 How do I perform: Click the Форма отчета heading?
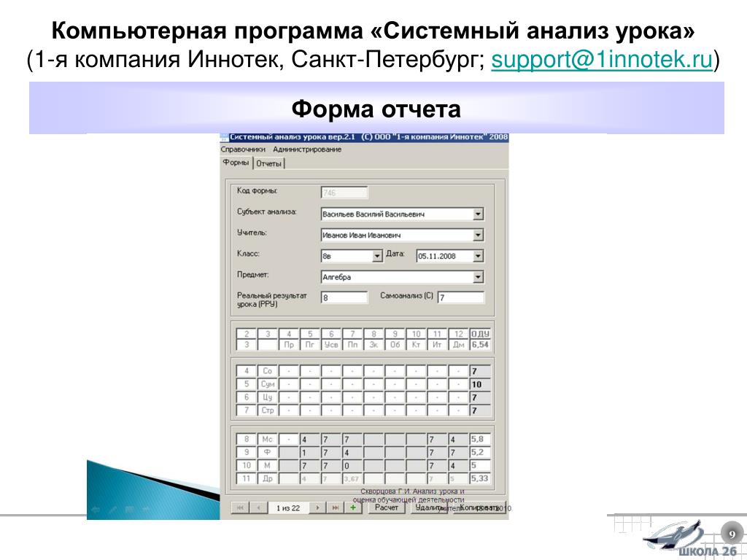(376, 109)
